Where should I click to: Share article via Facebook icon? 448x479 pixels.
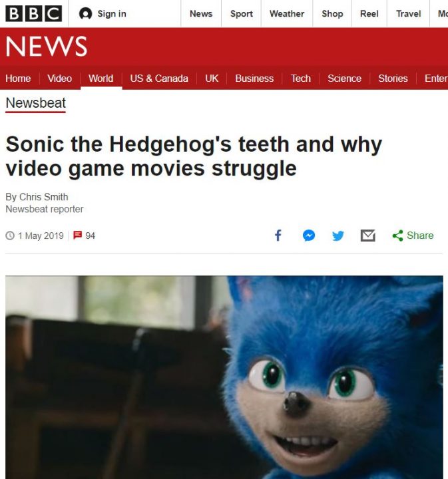click(278, 236)
